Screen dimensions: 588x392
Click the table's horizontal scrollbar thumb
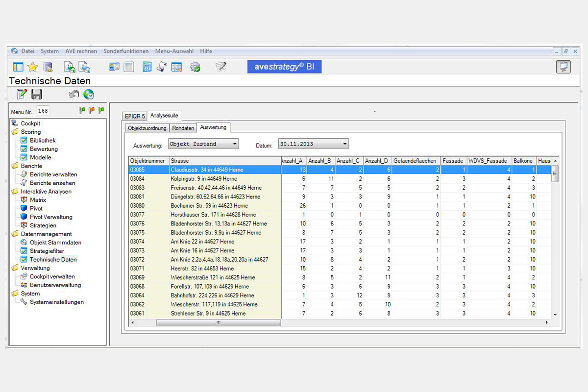coord(219,323)
